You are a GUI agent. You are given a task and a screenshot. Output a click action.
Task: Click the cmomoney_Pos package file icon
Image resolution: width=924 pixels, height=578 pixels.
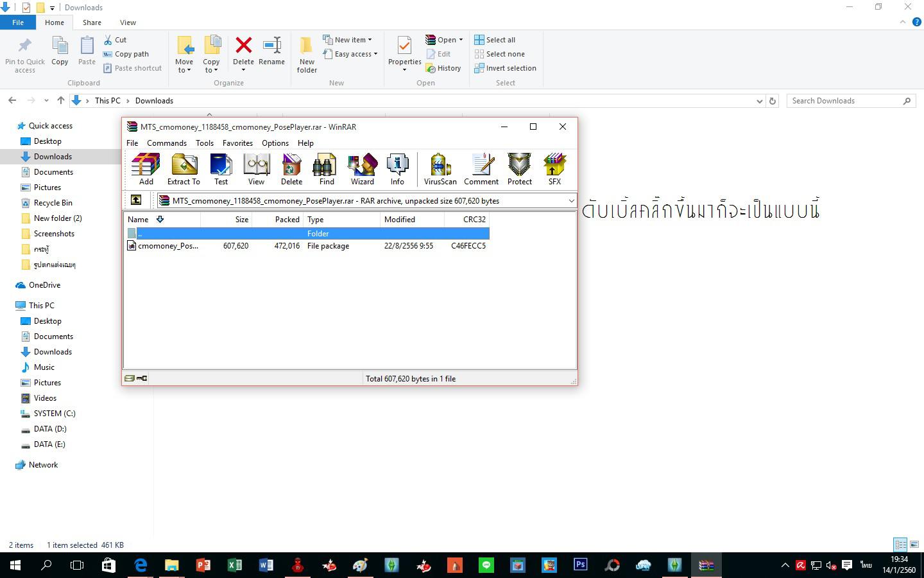coord(132,246)
